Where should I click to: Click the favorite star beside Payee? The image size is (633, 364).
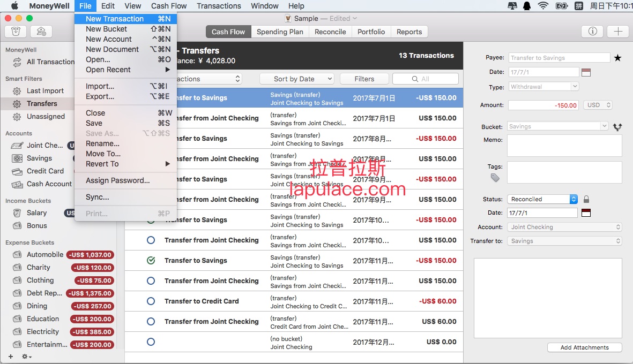pos(617,58)
